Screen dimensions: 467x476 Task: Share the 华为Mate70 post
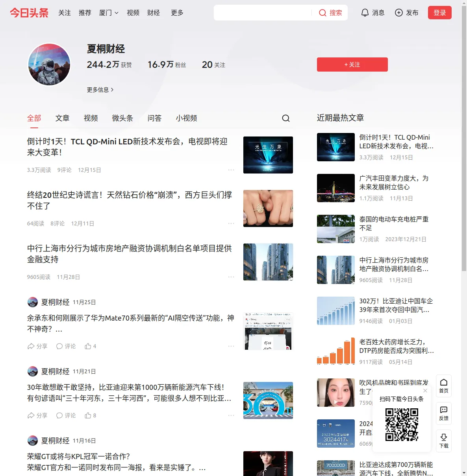coord(37,346)
